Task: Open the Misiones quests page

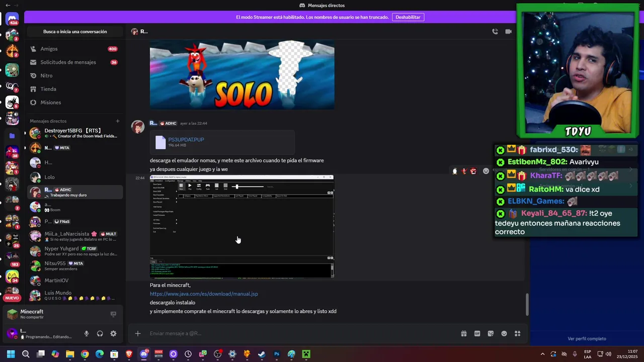Action: [75, 103]
